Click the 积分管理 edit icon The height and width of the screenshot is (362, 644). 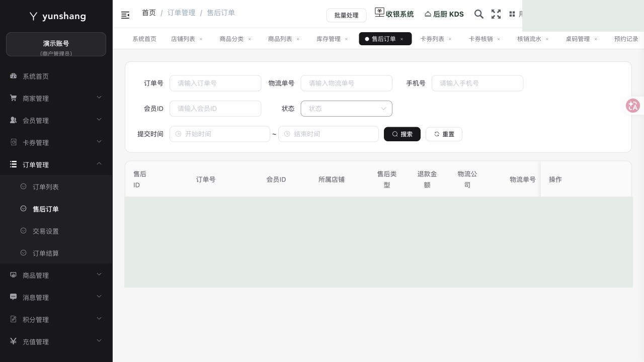pyautogui.click(x=14, y=319)
